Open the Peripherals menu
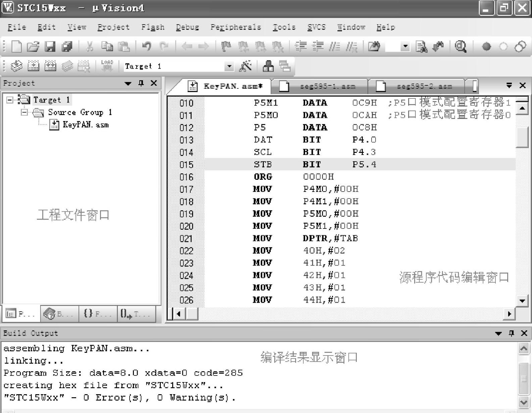 point(236,27)
